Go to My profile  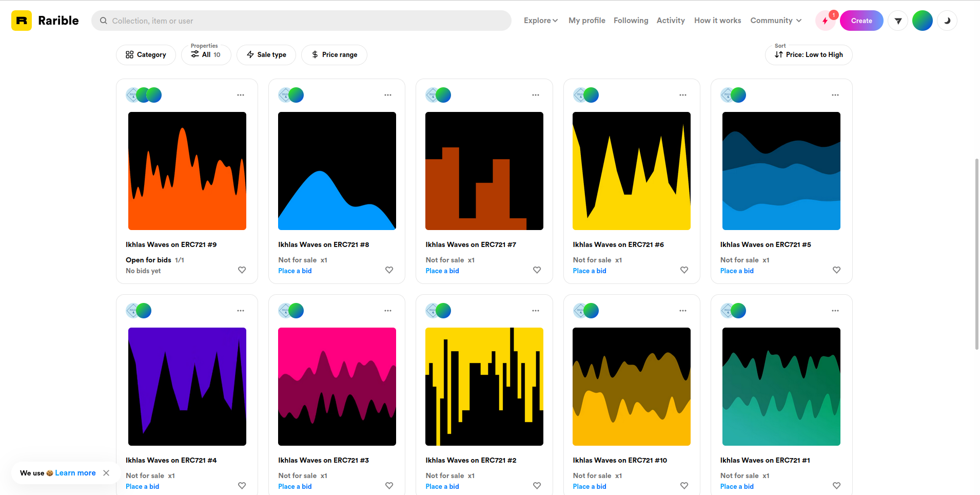tap(587, 21)
